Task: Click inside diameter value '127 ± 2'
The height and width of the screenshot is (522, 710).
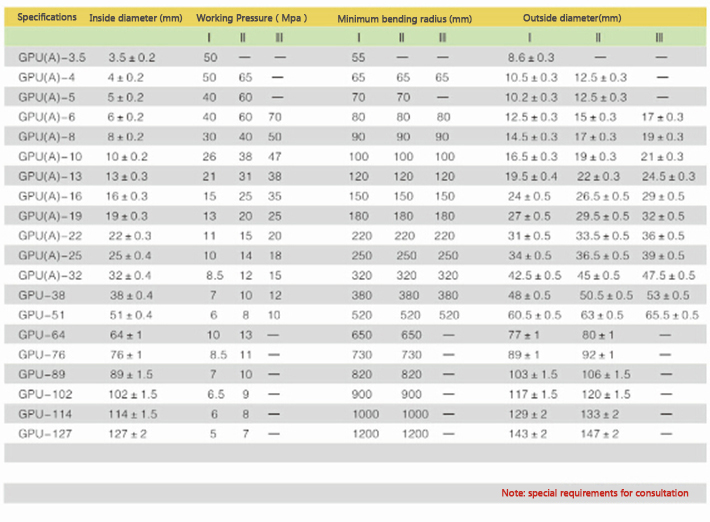Action: (x=127, y=434)
